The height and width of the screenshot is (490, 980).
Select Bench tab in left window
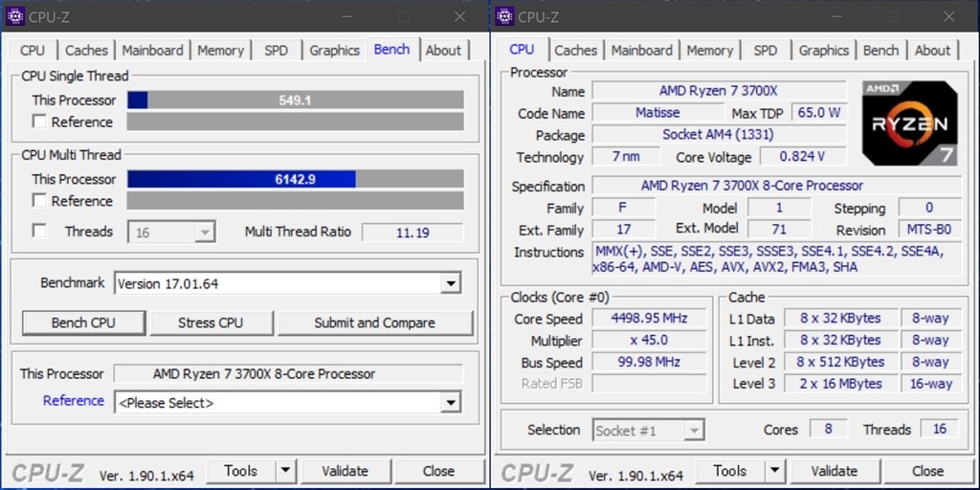tap(391, 50)
